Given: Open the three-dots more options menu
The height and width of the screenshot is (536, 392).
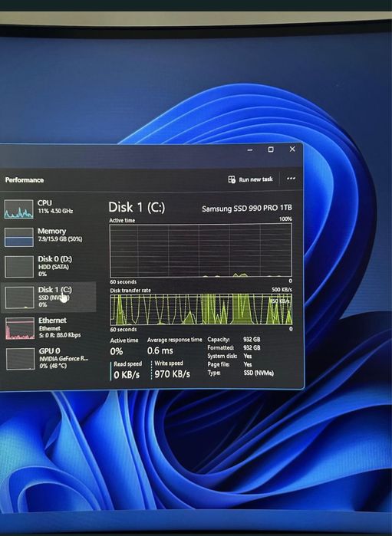Looking at the screenshot, I should [x=291, y=179].
